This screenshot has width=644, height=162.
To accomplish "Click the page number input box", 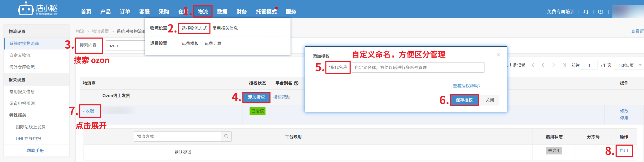I will [589, 65].
